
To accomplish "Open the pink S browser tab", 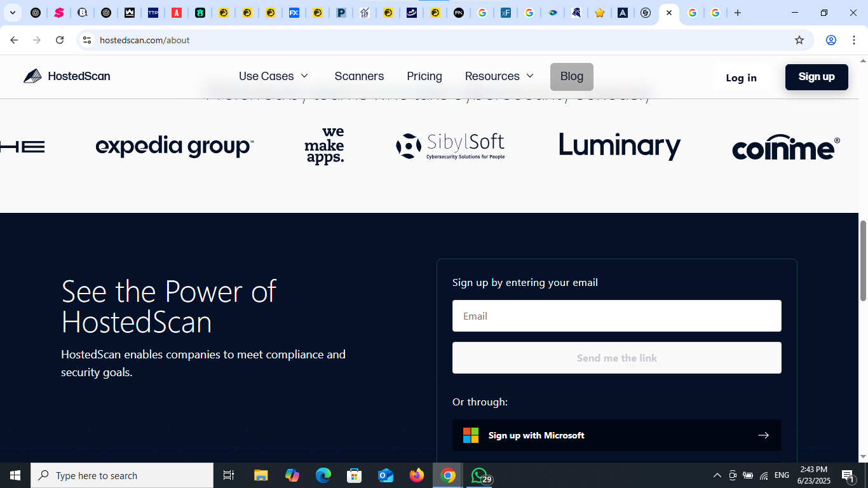I will (x=59, y=13).
